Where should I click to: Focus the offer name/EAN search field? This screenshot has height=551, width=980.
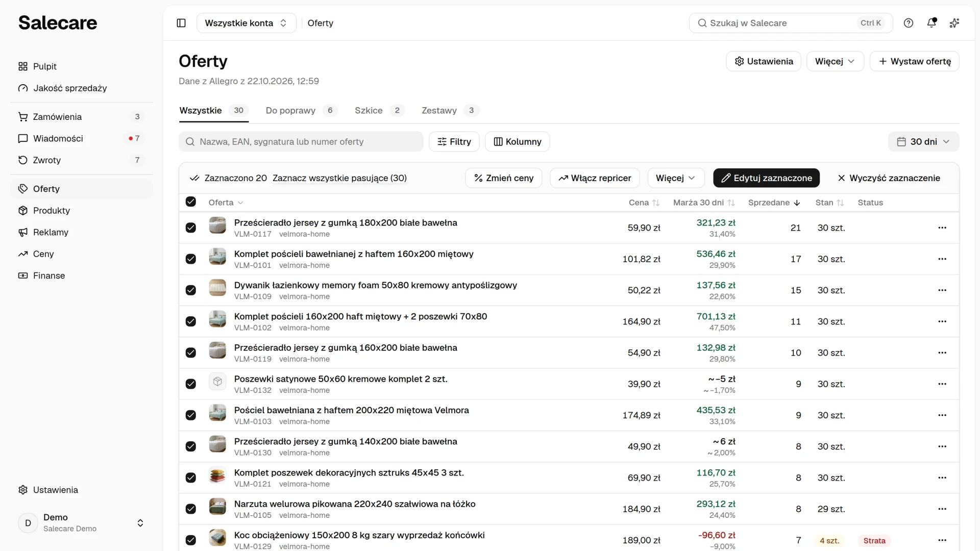[301, 142]
